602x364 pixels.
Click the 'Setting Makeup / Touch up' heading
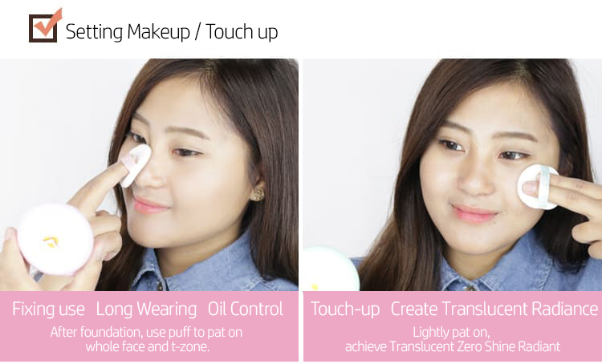(x=172, y=32)
